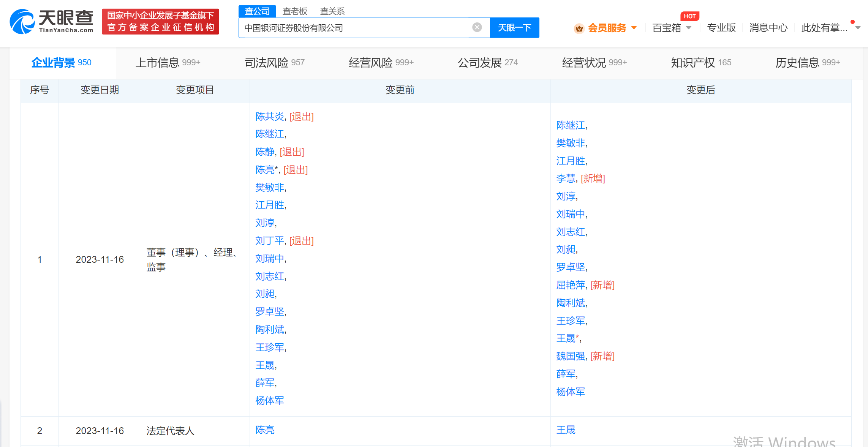The height and width of the screenshot is (447, 868).
Task: Open 陈共炎 profile link
Action: click(x=270, y=117)
